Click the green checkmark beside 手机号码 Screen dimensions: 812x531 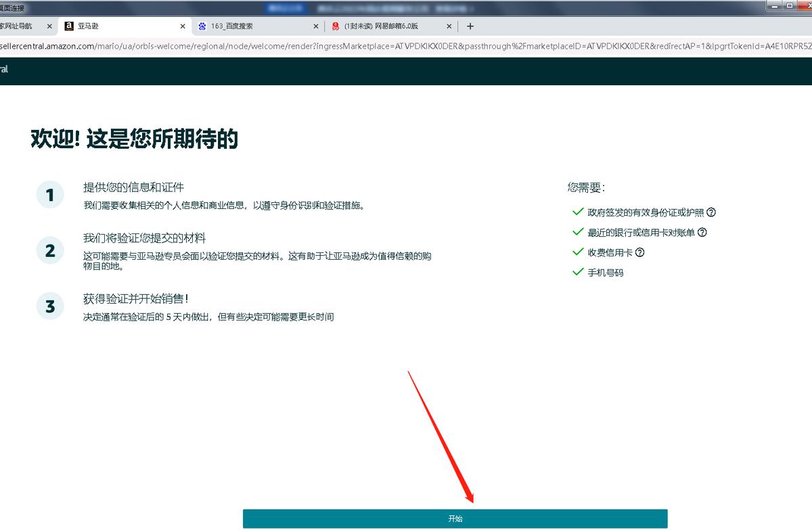pyautogui.click(x=578, y=273)
